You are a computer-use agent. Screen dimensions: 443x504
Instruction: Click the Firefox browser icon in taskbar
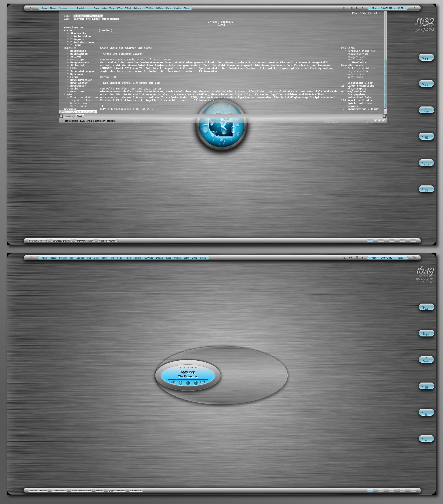pyautogui.click(x=38, y=240)
